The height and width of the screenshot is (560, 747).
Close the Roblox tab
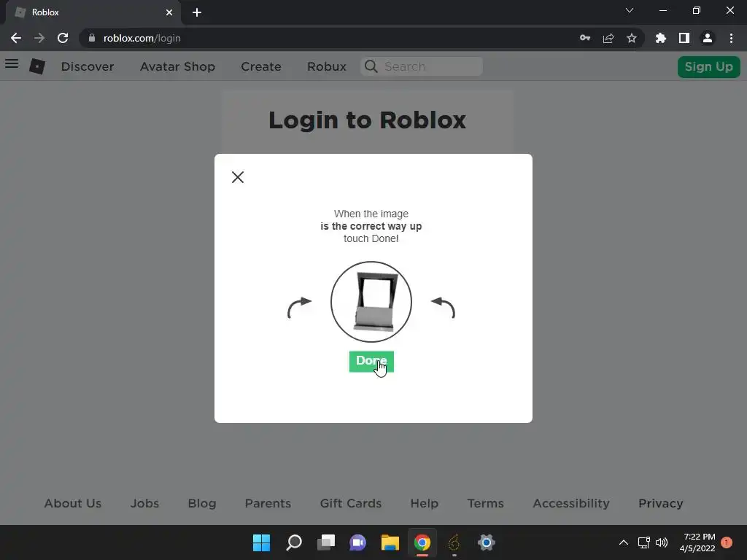(169, 12)
